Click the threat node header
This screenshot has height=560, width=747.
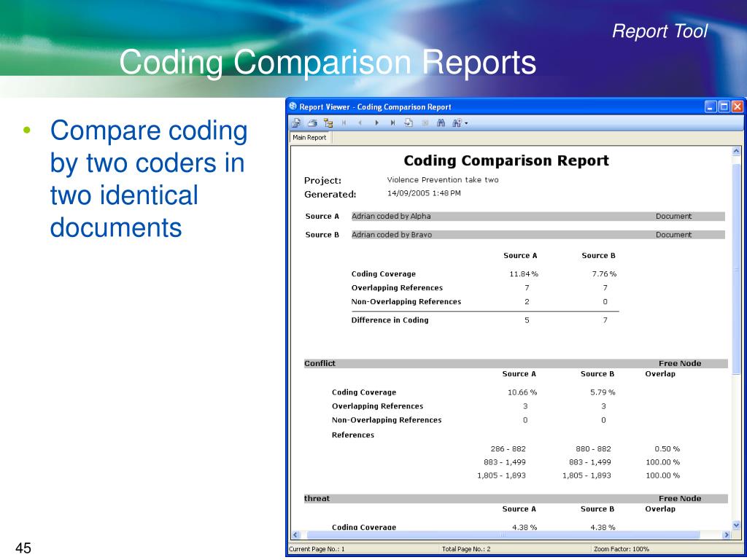[x=516, y=499]
